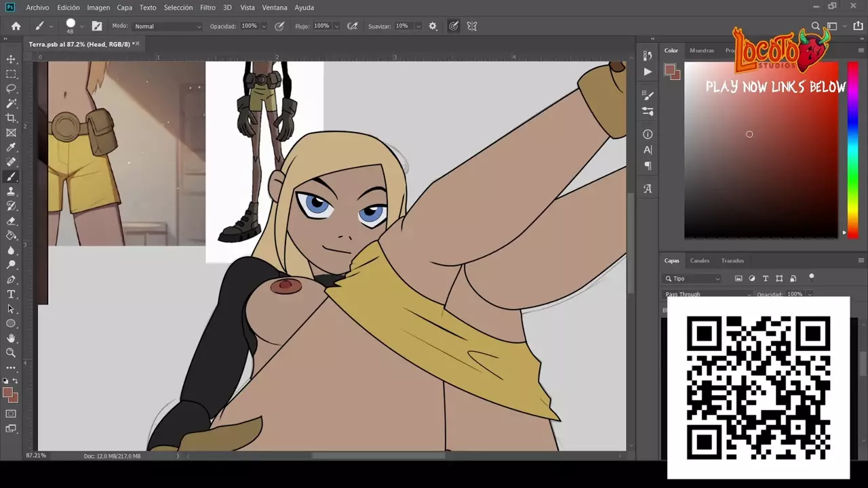
Task: Toggle airbrush-style build-up effect
Action: click(352, 26)
